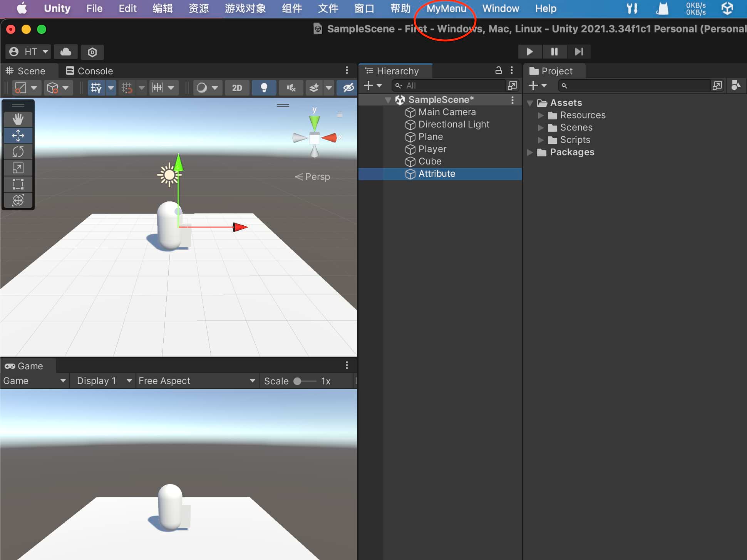Click the Game view Scale slider
The width and height of the screenshot is (747, 560).
point(304,381)
